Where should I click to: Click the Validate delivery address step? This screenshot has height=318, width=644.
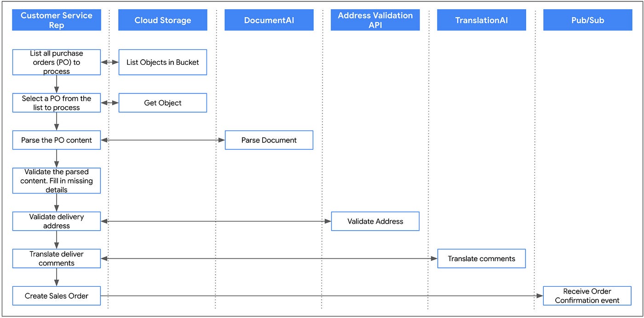[56, 221]
